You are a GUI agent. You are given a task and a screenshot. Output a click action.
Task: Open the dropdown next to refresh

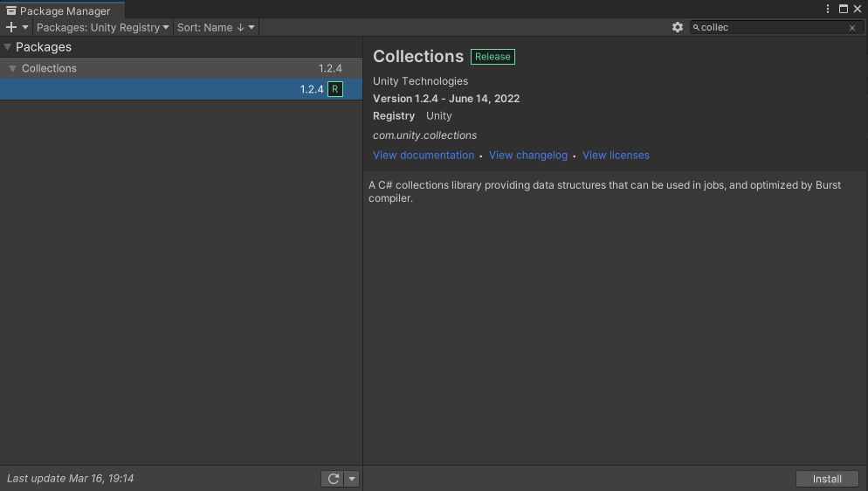pos(352,479)
